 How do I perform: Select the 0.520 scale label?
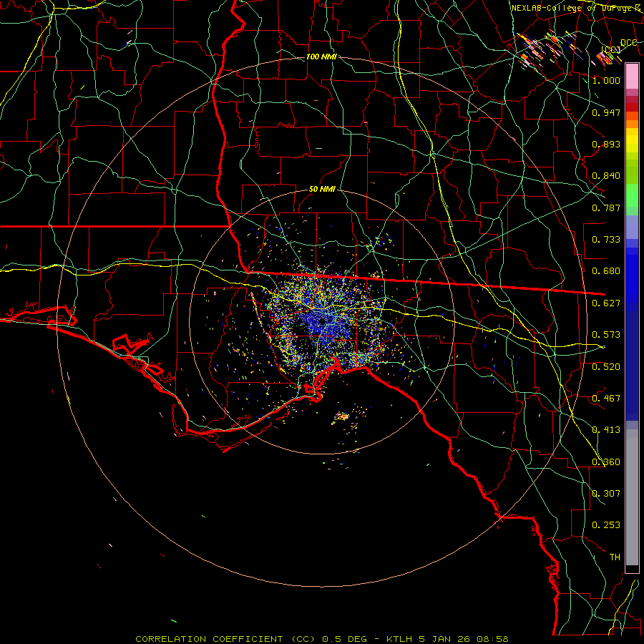606,367
